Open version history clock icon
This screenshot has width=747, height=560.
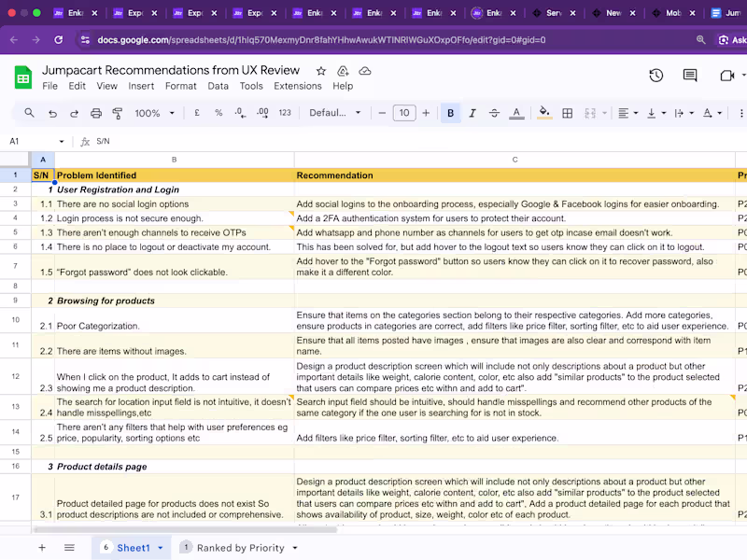point(655,76)
